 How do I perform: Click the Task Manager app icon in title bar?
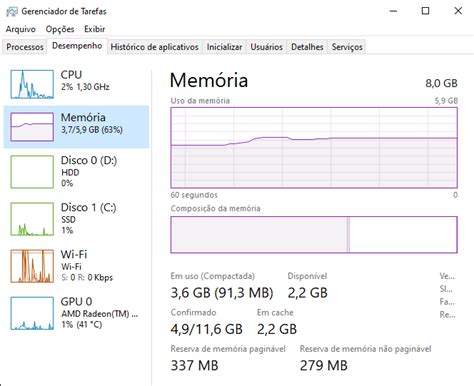[x=11, y=11]
